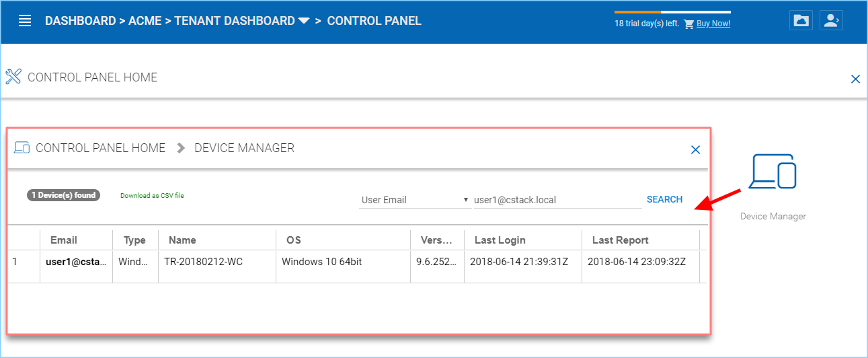
Task: Close the Control Panel Home bar
Action: tap(855, 79)
